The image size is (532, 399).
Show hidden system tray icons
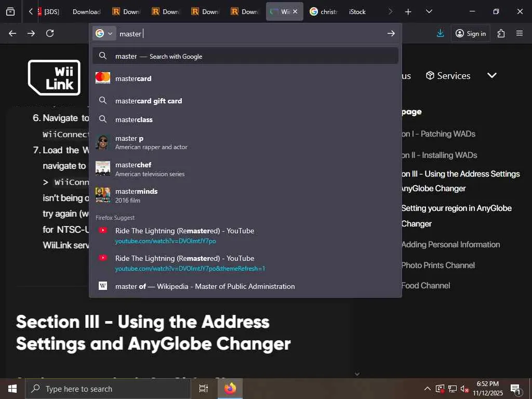point(428,389)
